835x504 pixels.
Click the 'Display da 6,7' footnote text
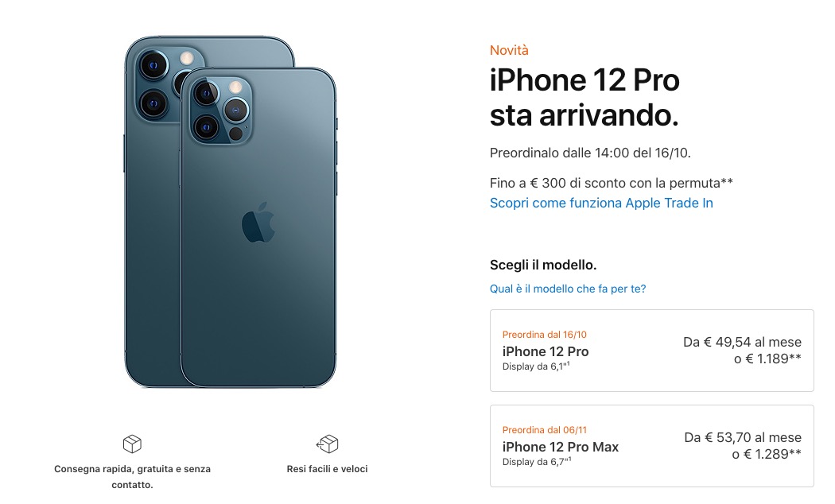point(536,461)
